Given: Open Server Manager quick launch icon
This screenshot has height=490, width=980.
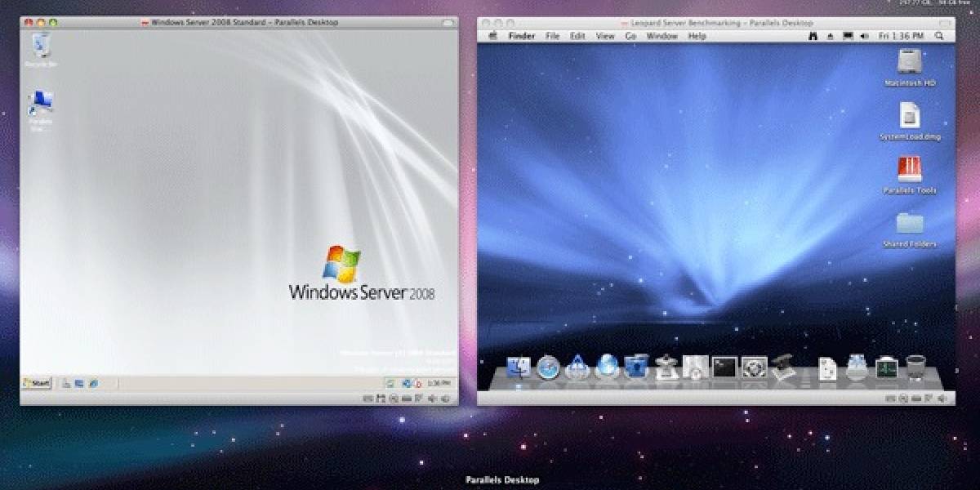Looking at the screenshot, I should 67,382.
